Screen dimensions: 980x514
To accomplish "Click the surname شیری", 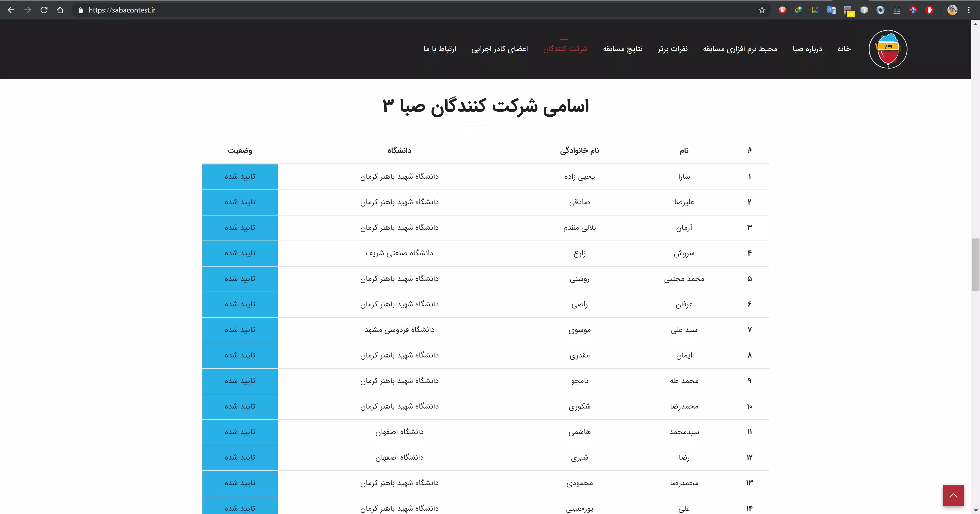I will click(579, 457).
